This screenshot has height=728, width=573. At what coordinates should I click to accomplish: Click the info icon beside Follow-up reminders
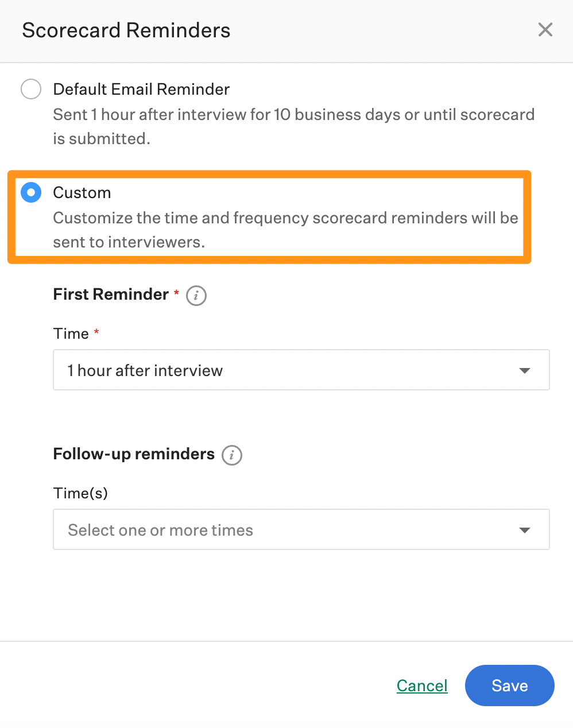pos(232,455)
